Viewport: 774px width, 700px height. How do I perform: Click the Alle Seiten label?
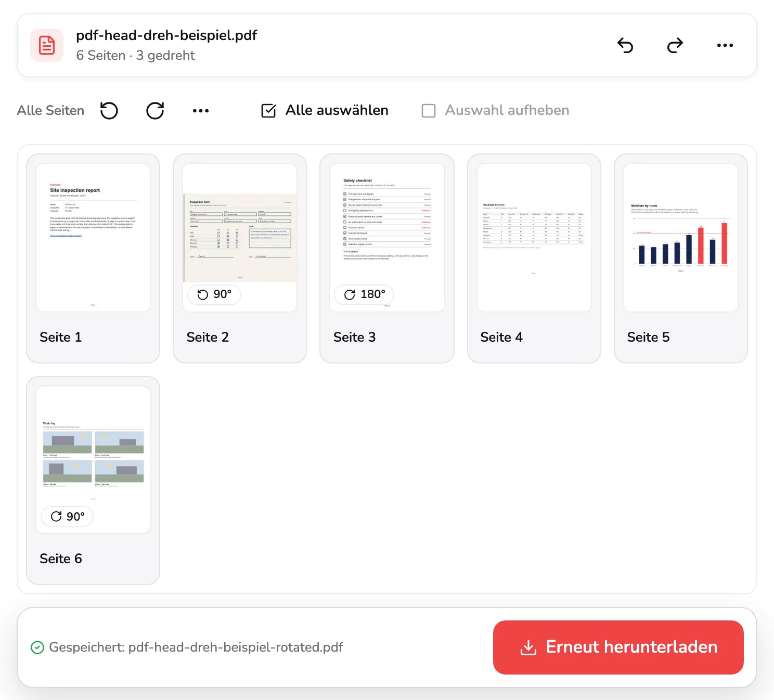click(50, 110)
